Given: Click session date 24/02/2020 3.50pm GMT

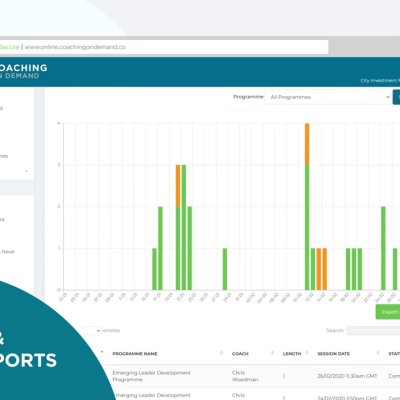Looking at the screenshot, I should [347, 398].
